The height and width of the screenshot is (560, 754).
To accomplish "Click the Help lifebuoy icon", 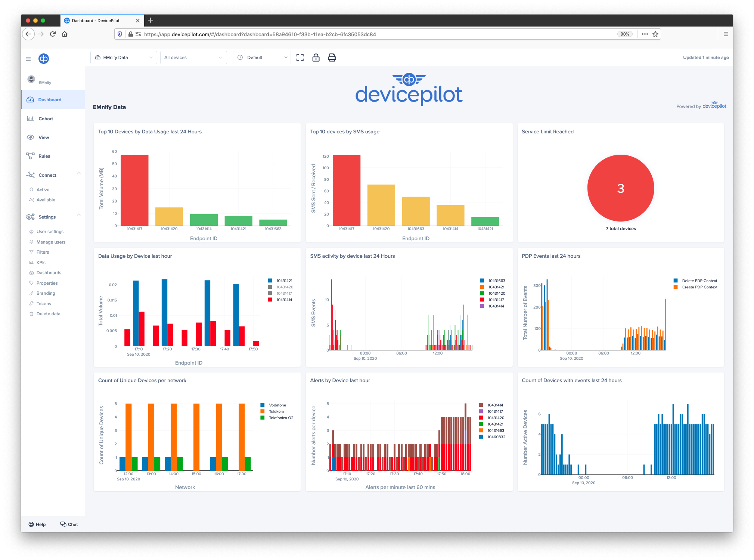I will tap(31, 525).
